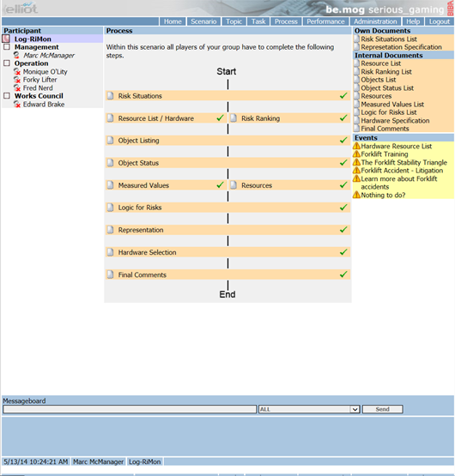Toggle the Operation group checkbox
455x476 pixels.
(7, 63)
